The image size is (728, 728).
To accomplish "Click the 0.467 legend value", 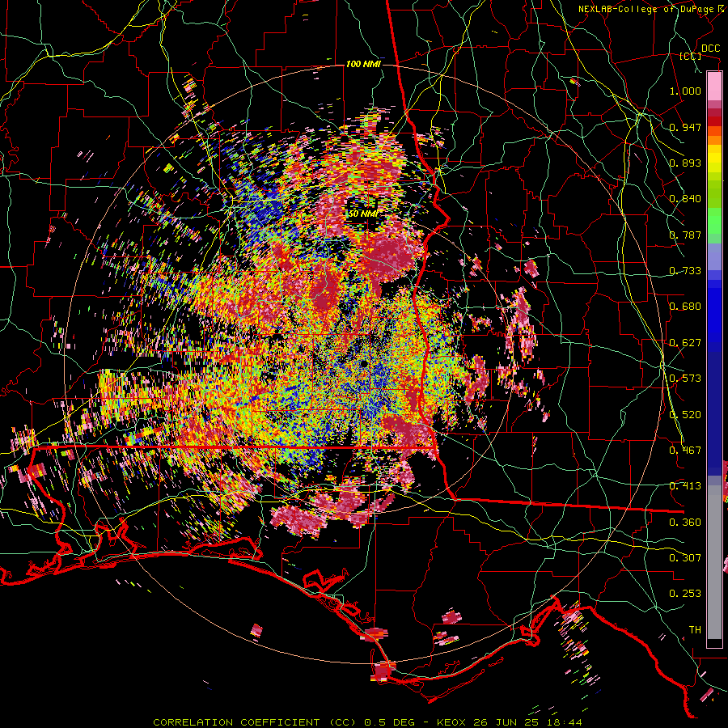I will click(x=685, y=451).
